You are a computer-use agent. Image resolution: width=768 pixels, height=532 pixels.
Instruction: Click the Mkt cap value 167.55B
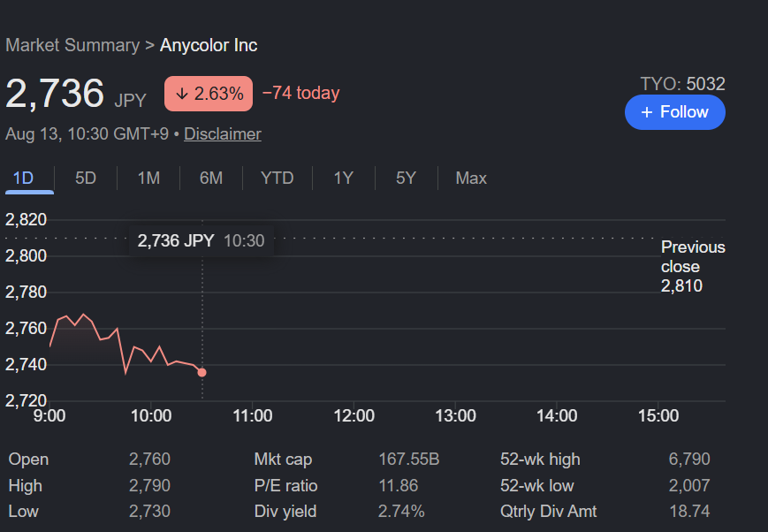tap(409, 459)
